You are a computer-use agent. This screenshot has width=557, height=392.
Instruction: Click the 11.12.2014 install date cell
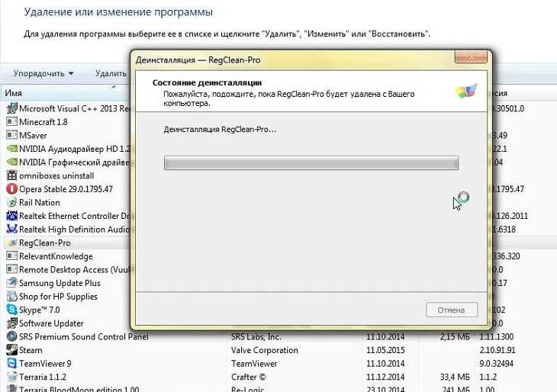pos(385,377)
